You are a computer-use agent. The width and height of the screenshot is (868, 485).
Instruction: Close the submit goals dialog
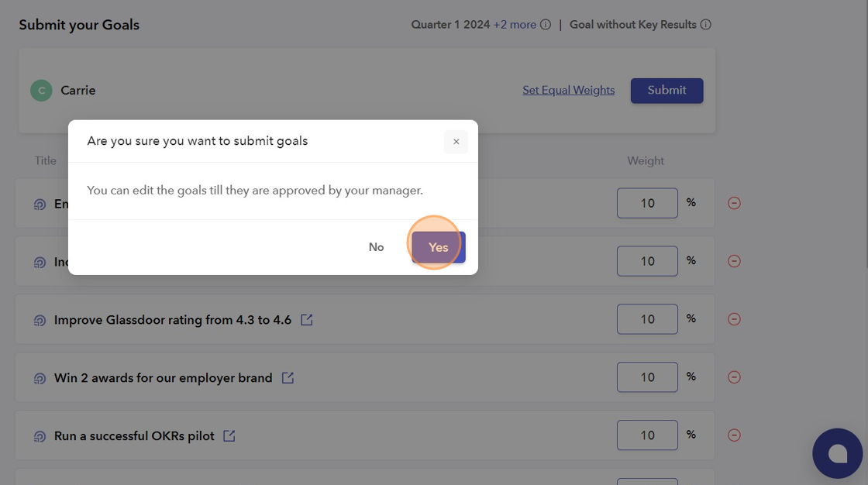coord(456,142)
